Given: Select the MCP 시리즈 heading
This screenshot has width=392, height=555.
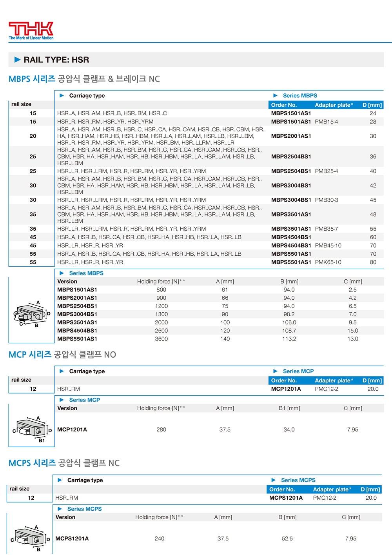Looking at the screenshot, I should pyautogui.click(x=62, y=355).
